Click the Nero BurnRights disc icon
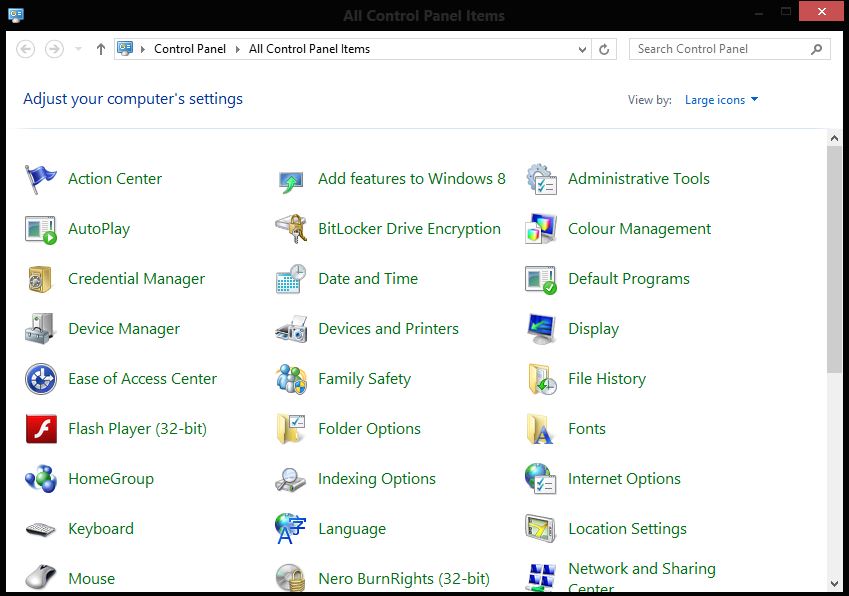This screenshot has height=596, width=849. [291, 578]
